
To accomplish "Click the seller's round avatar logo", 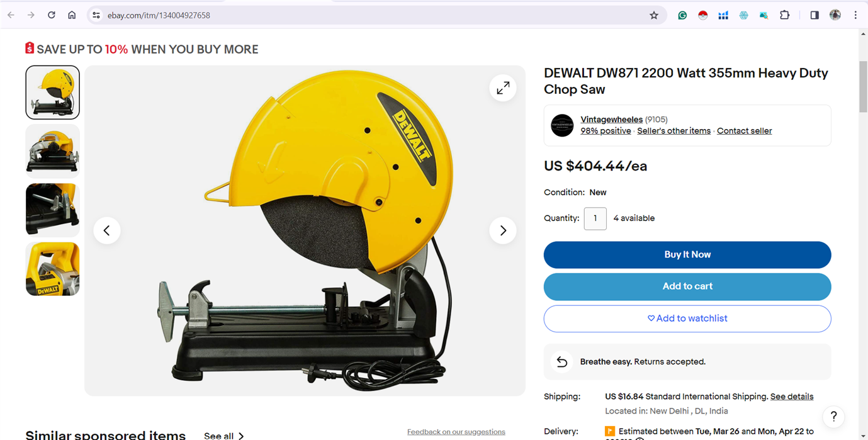I will [562, 125].
